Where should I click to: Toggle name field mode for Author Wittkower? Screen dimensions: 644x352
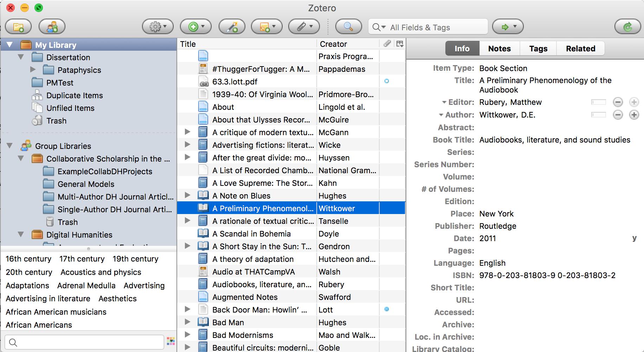tap(599, 115)
